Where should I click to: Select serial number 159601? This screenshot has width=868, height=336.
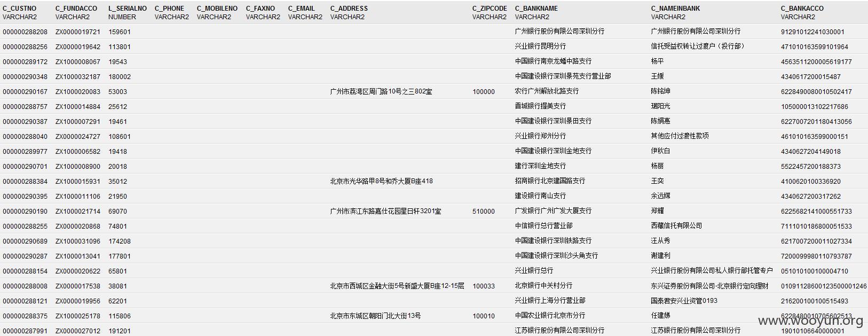coord(120,32)
